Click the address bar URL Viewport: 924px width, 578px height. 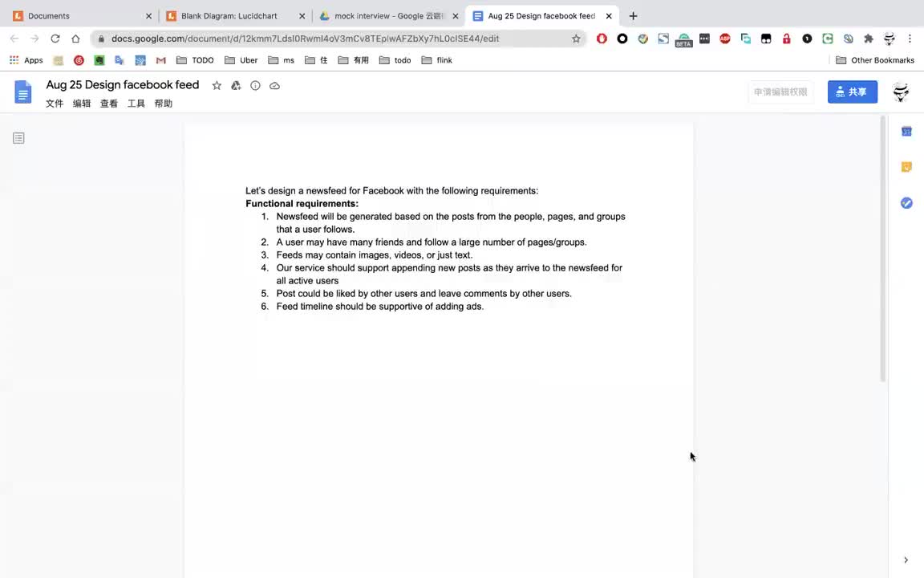click(x=306, y=39)
